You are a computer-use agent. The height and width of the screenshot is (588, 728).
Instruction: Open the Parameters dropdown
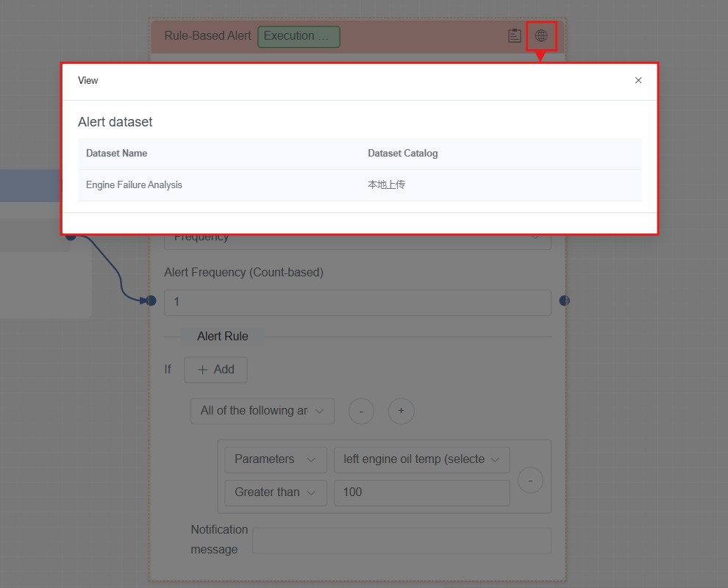275,459
